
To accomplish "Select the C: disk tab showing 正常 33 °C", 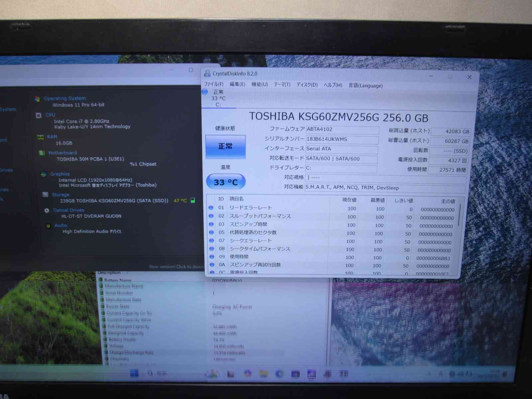I will tap(218, 98).
